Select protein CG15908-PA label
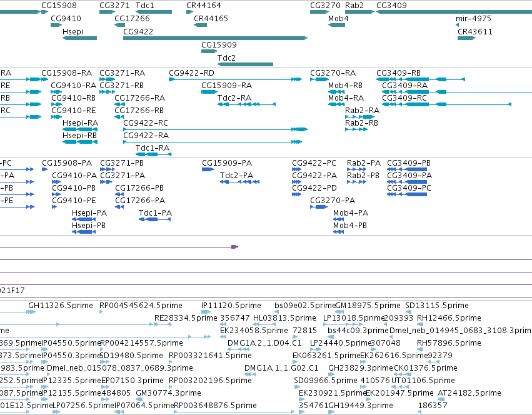The image size is (532, 415). pyautogui.click(x=67, y=163)
